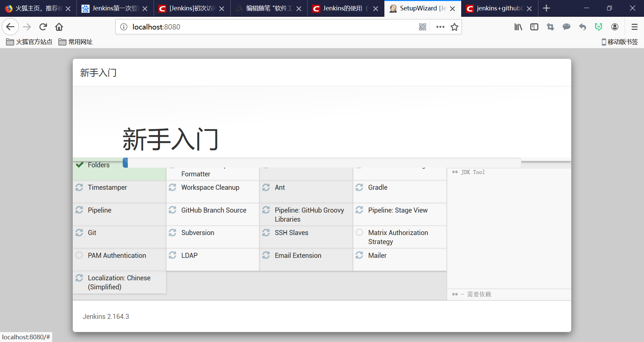Open the QR code icon in address bar
The height and width of the screenshot is (342, 644).
(423, 27)
